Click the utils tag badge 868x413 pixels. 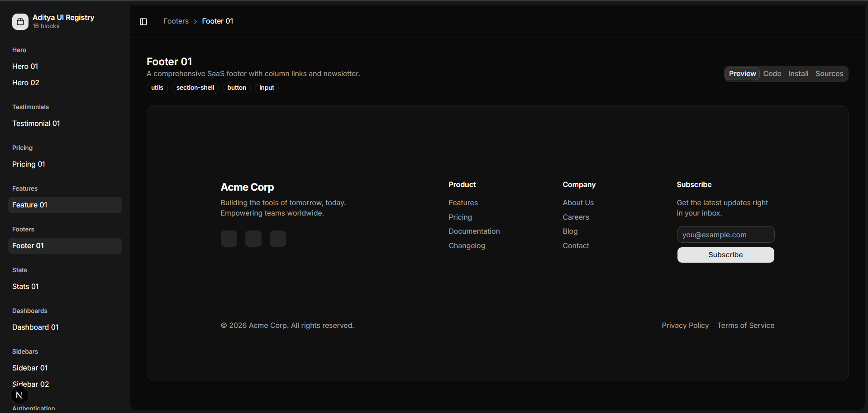pyautogui.click(x=157, y=88)
